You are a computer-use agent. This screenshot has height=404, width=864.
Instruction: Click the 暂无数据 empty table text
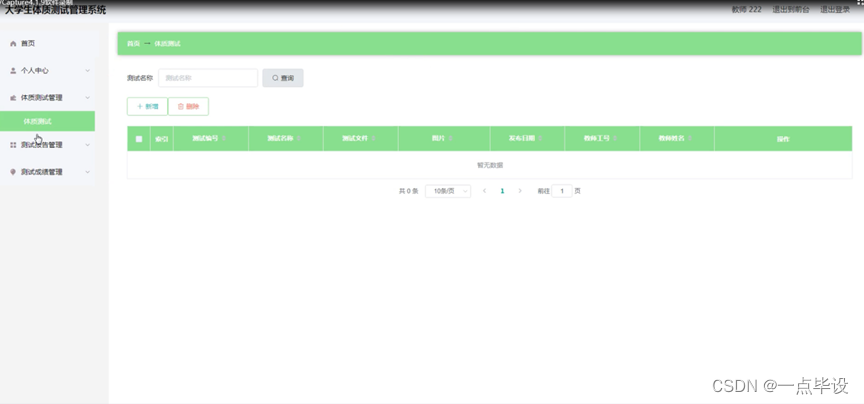point(489,165)
